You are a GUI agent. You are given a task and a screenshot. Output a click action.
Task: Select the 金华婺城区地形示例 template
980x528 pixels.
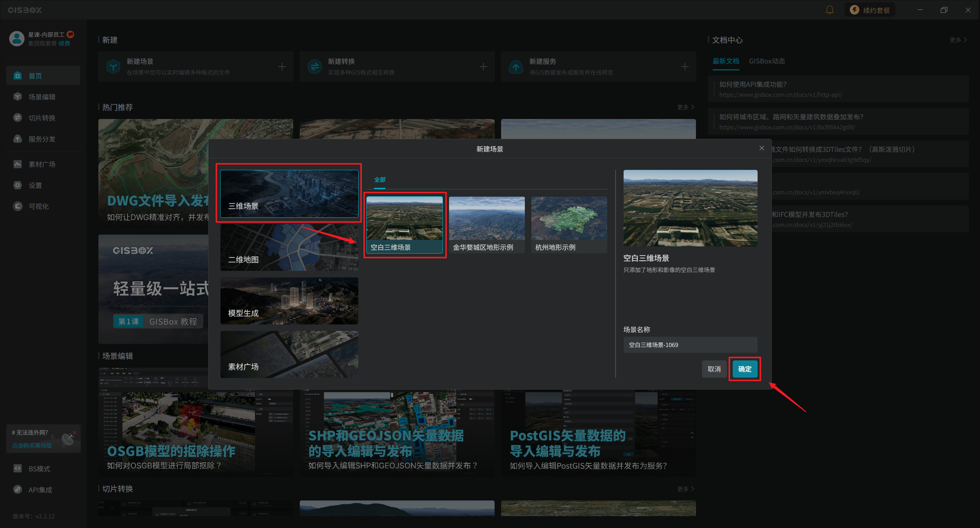[487, 225]
